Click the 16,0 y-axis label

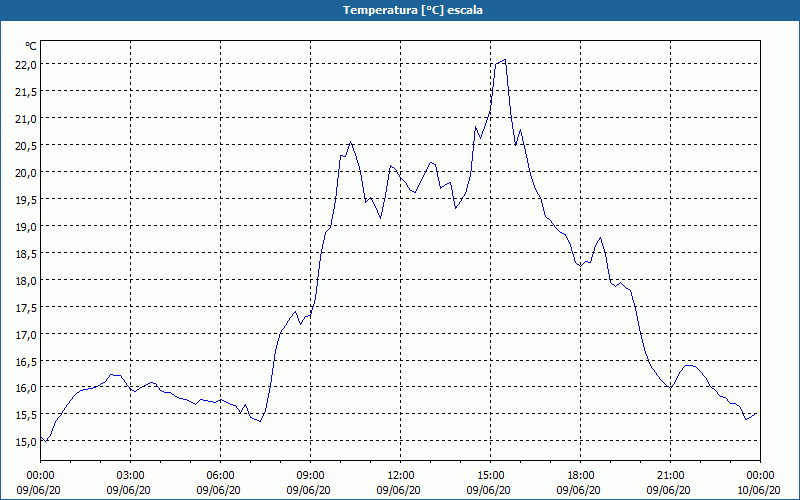coord(26,388)
